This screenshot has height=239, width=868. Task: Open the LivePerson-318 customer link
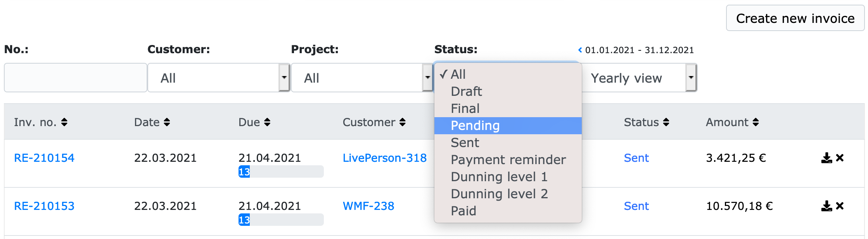[x=385, y=158]
